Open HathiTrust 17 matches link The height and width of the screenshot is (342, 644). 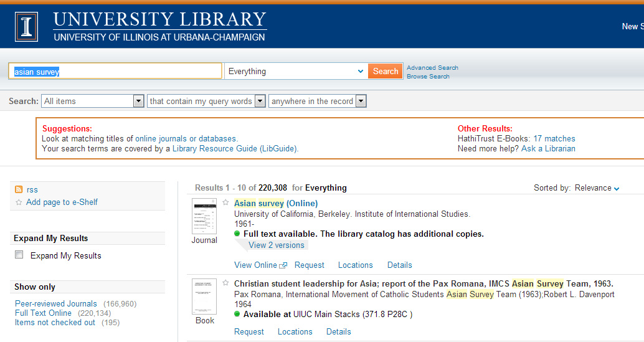554,139
